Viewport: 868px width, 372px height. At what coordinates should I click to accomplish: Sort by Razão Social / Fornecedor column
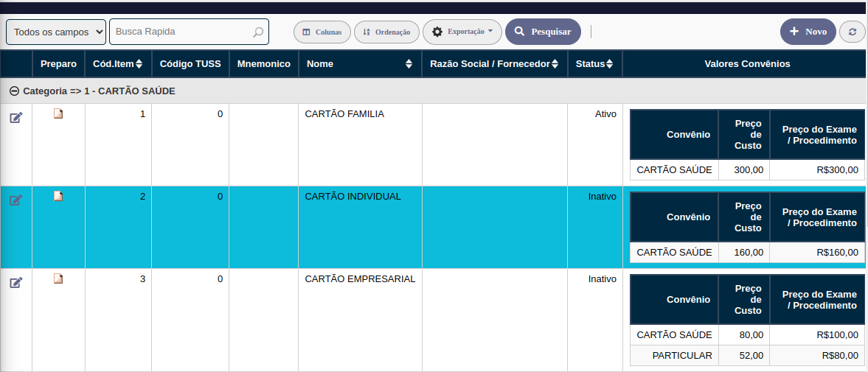click(494, 64)
